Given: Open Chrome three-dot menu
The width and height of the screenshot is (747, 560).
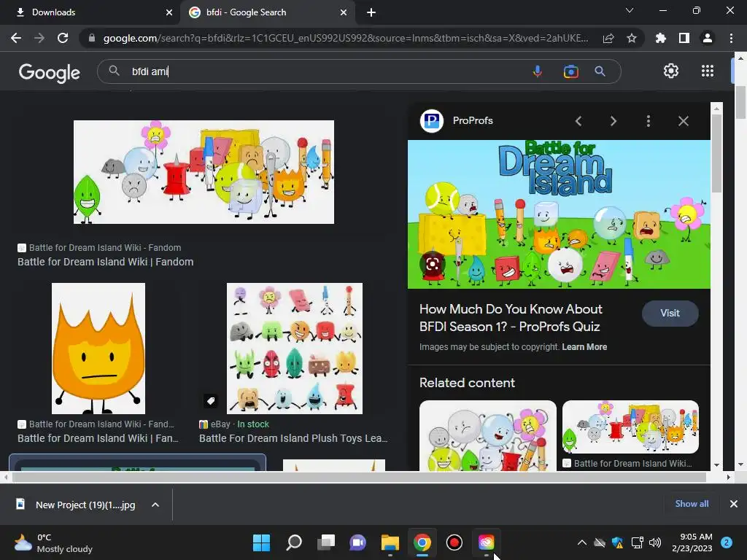Looking at the screenshot, I should click(731, 38).
